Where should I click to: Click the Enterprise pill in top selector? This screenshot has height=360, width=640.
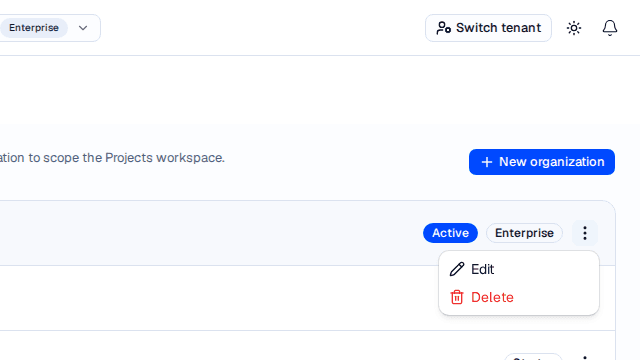point(33,28)
